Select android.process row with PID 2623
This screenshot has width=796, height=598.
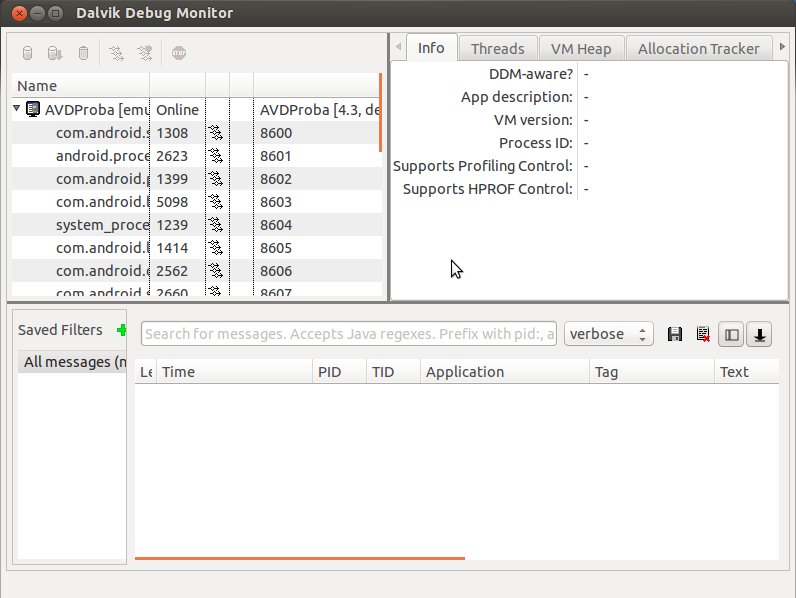pyautogui.click(x=197, y=156)
